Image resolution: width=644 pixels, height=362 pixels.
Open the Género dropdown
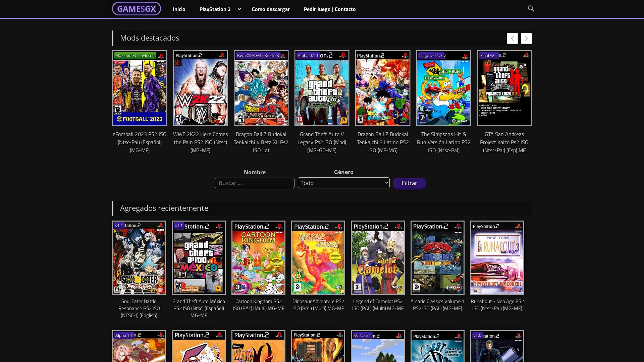point(343,183)
